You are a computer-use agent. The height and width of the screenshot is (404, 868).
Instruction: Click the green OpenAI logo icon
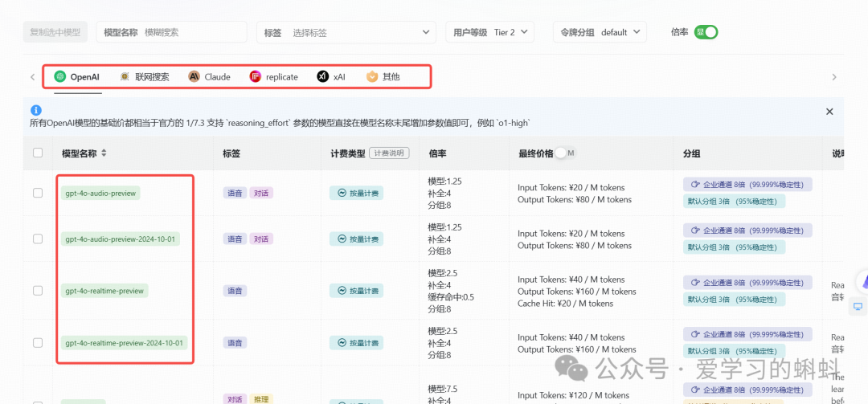[59, 77]
